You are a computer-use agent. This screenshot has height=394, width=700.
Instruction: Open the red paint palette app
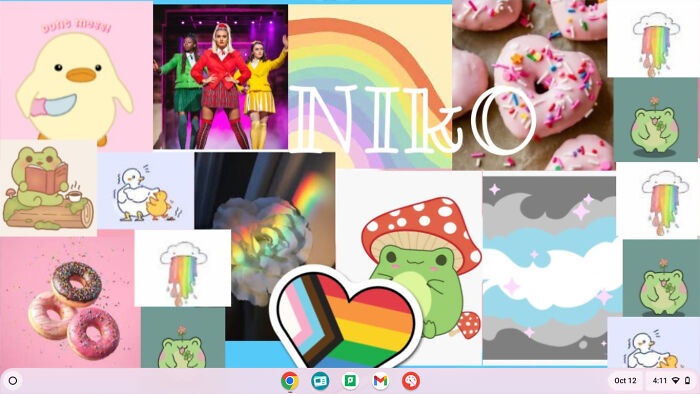click(411, 381)
